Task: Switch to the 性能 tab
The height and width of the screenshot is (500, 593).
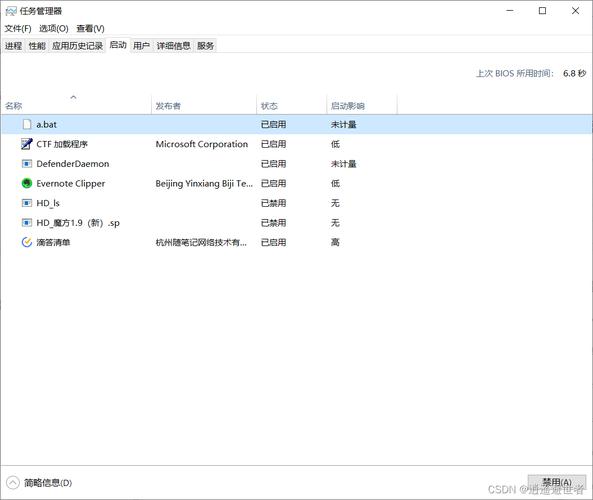Action: point(37,46)
